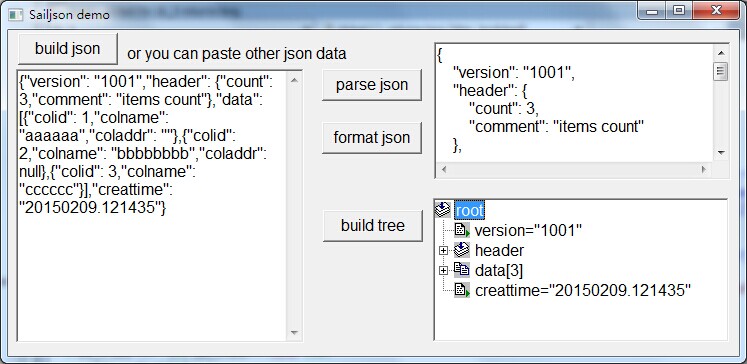The height and width of the screenshot is (364, 747).
Task: Click the formatted output scrollbar thumb
Action: pyautogui.click(x=720, y=71)
